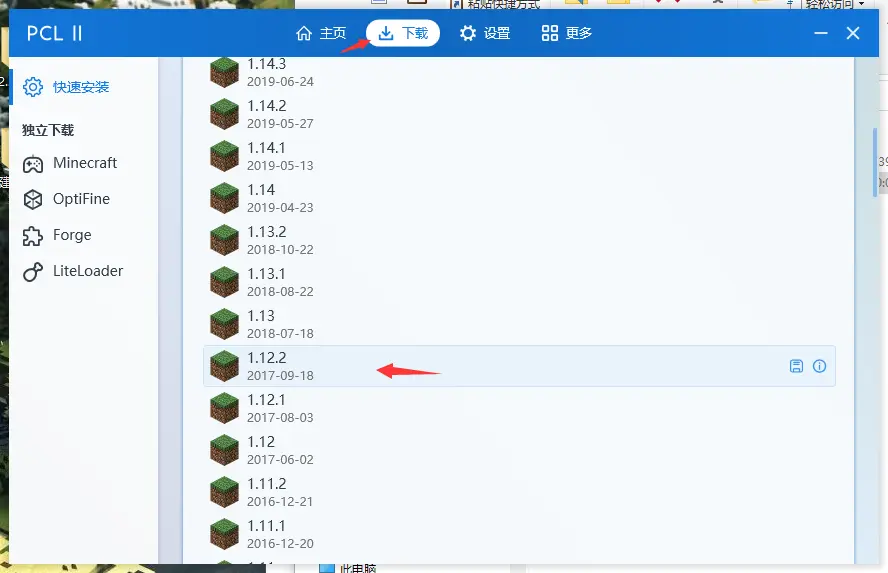888x573 pixels.
Task: Click the PCL II title logo
Action: pos(55,33)
